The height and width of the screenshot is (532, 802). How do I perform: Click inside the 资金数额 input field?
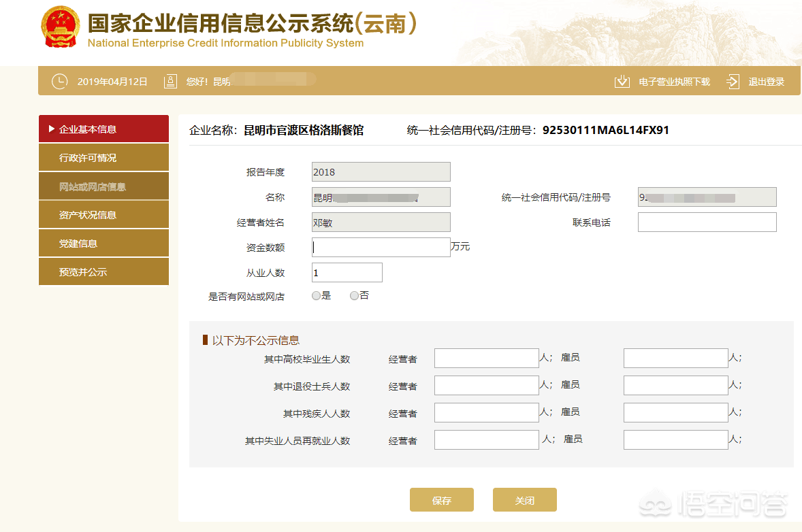381,247
